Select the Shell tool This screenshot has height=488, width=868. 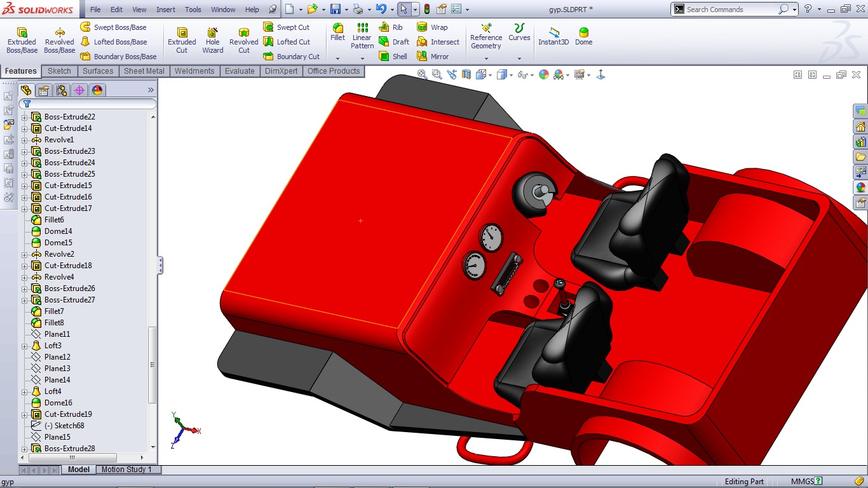coord(393,57)
